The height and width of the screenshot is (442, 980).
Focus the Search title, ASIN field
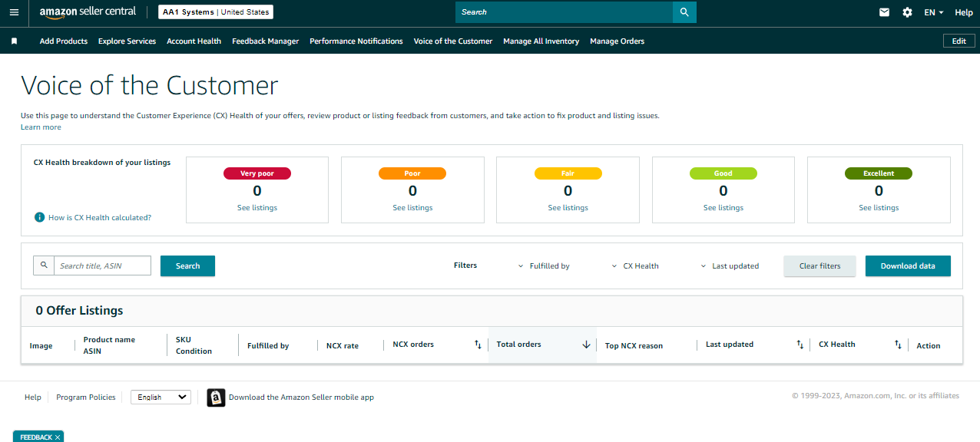pyautogui.click(x=102, y=266)
